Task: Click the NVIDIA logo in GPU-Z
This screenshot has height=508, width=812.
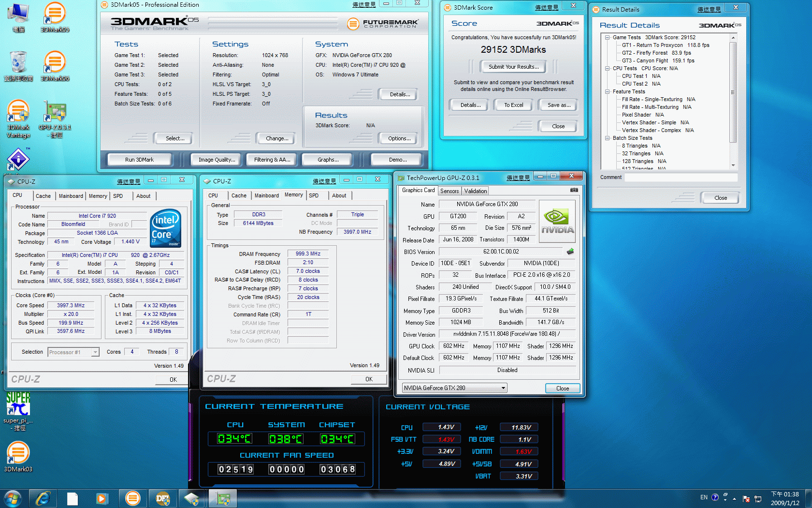Action: 557,222
